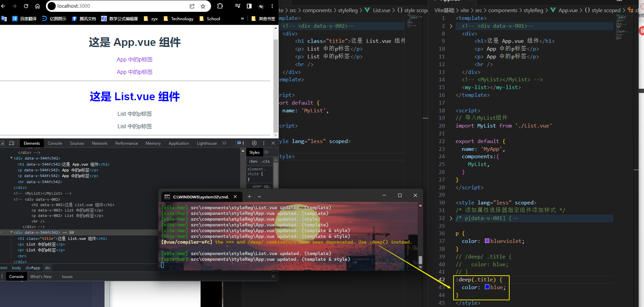This screenshot has width=644, height=307.
Task: Close the cmd.exe terminal tab
Action: point(235,197)
